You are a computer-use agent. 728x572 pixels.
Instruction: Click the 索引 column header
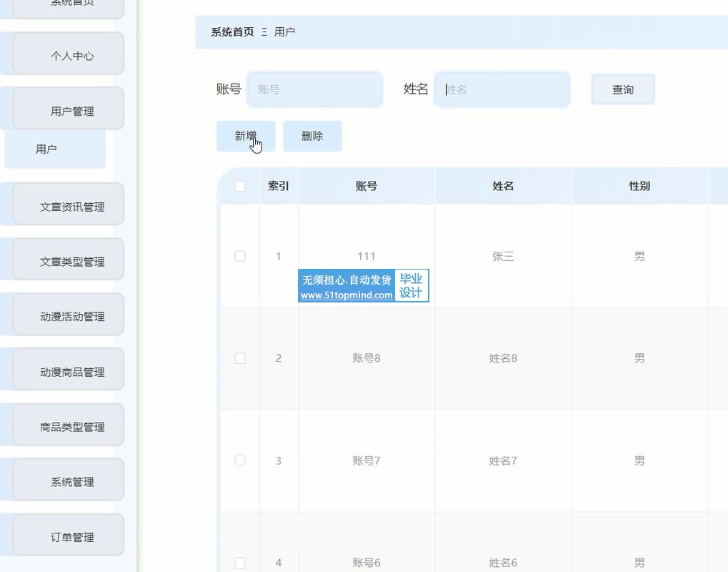click(x=279, y=187)
